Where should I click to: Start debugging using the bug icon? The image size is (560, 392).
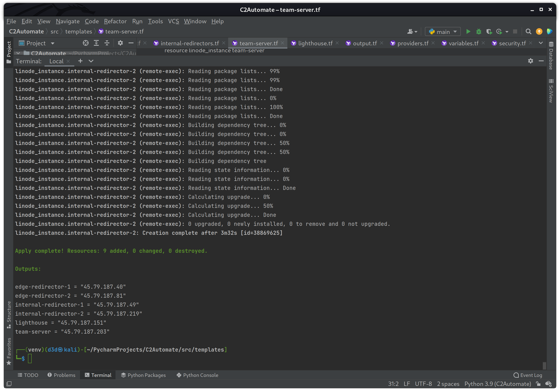pyautogui.click(x=479, y=31)
